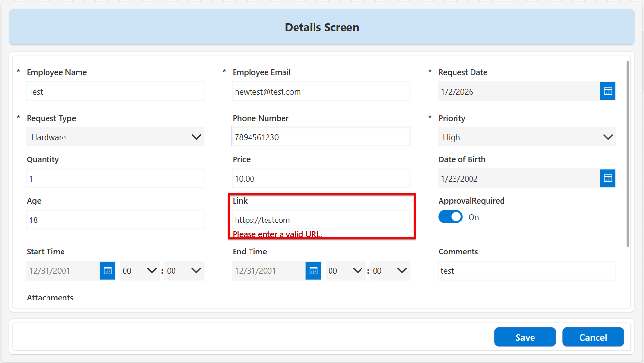
Task: Click the Cancel button
Action: point(593,337)
